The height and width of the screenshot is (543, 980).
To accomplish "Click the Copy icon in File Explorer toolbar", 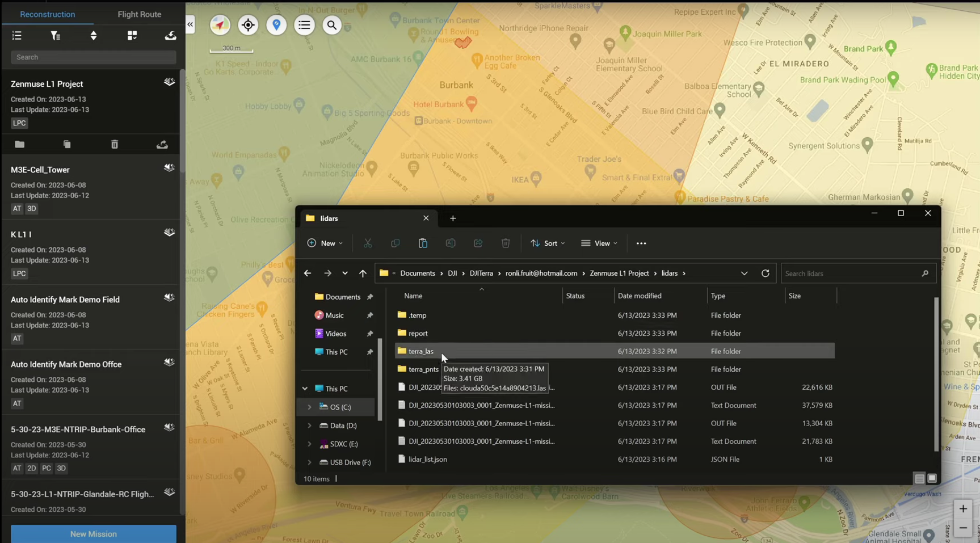I will point(396,243).
